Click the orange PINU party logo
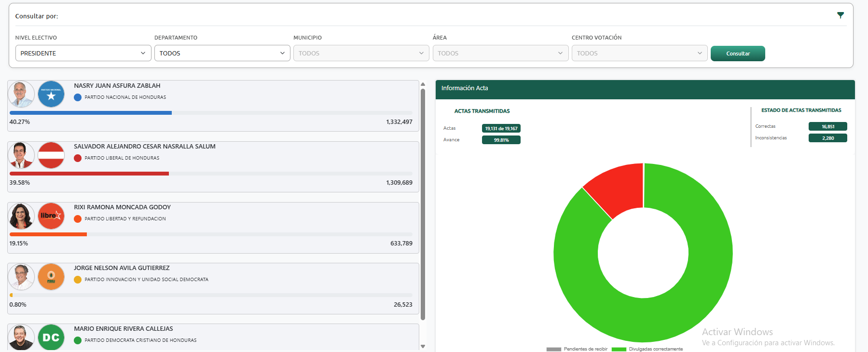 (51, 277)
